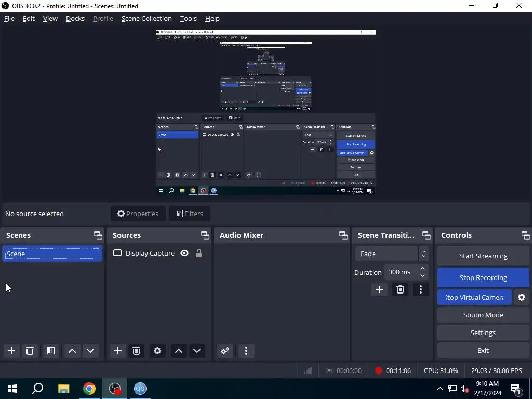The width and height of the screenshot is (532, 399).
Task: Click the Exit button
Action: point(483,351)
